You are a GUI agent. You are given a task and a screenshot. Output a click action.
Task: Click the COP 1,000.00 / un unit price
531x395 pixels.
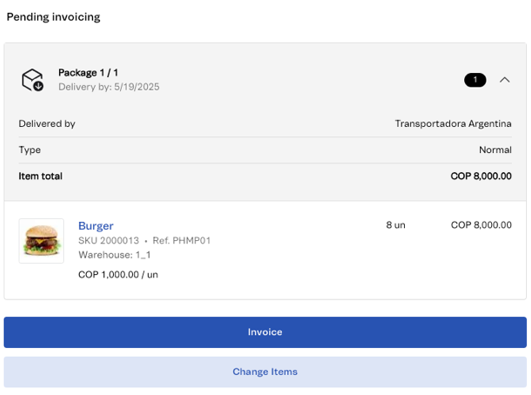118,274
